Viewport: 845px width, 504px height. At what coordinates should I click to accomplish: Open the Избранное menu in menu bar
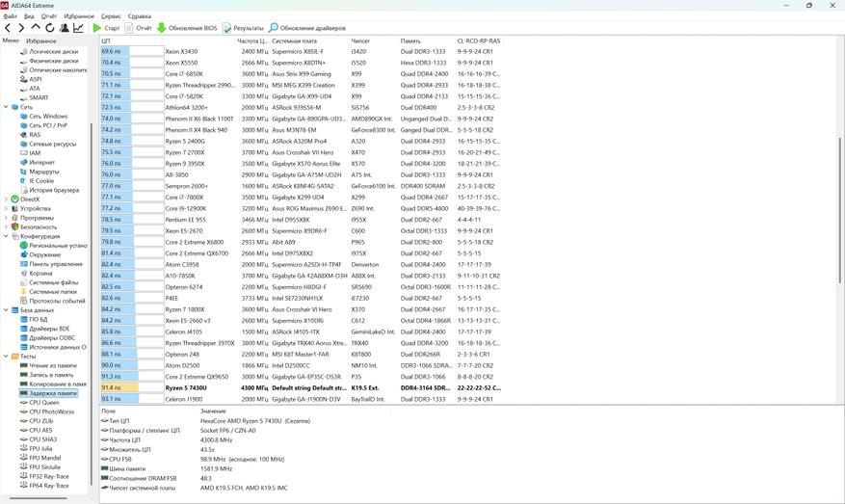[x=79, y=16]
